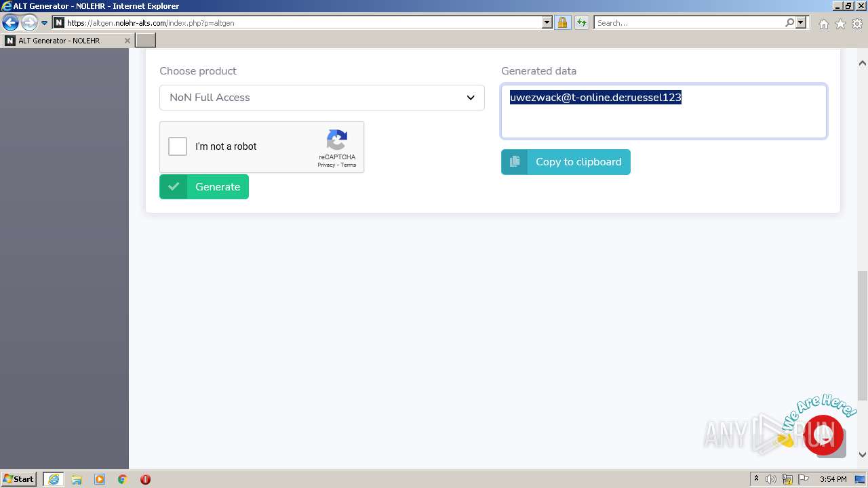
Task: Focus the browser Search box
Action: (x=689, y=22)
